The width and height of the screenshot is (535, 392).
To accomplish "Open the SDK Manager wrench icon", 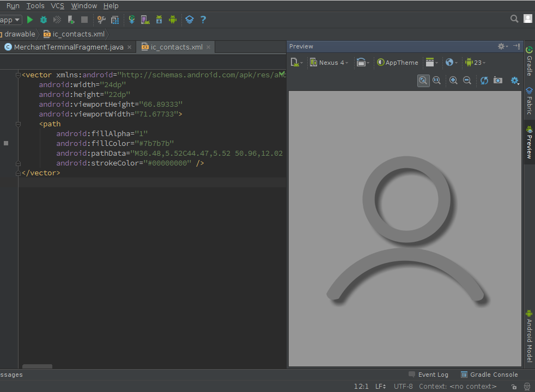I will coord(101,20).
